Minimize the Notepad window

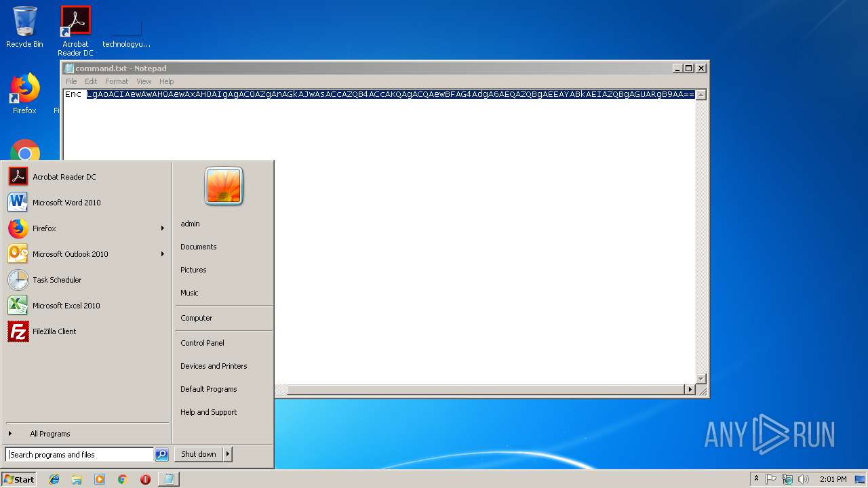[x=677, y=68]
